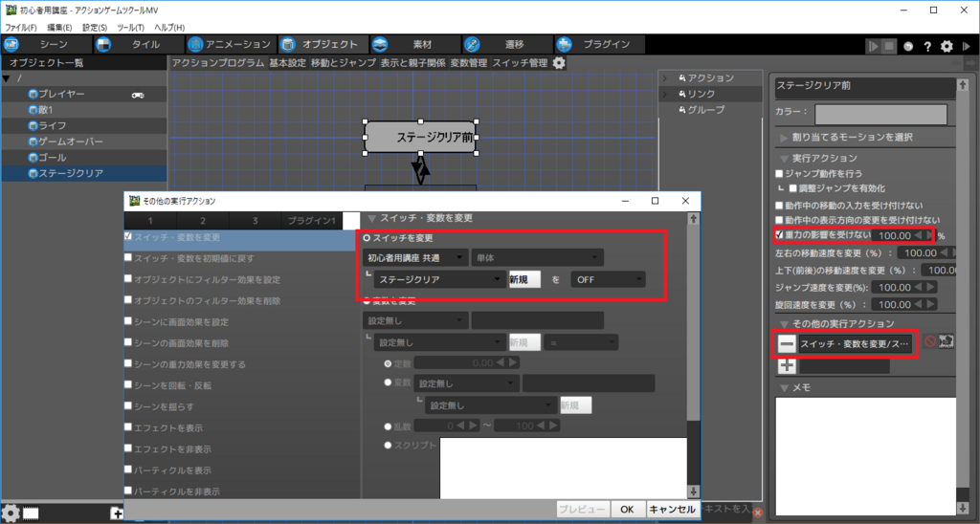
Task: Click the scene (シーン) toolbar icon
Action: point(11,44)
